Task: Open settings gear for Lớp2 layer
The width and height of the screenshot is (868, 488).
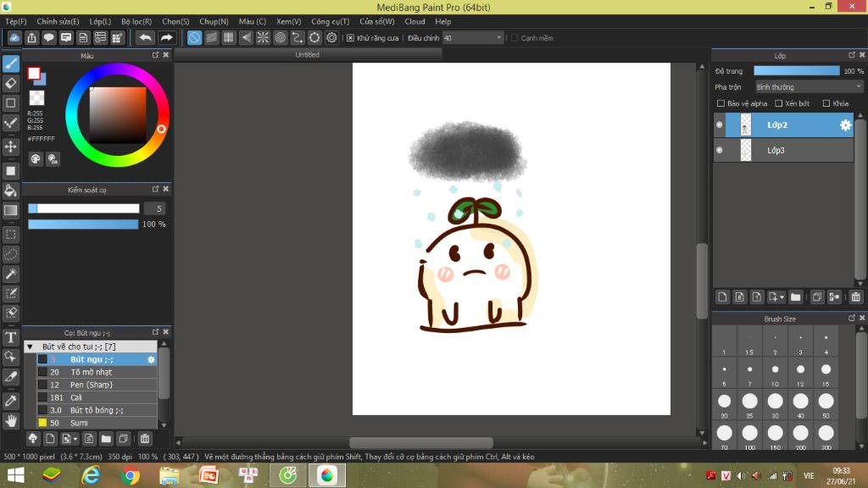Action: click(845, 125)
